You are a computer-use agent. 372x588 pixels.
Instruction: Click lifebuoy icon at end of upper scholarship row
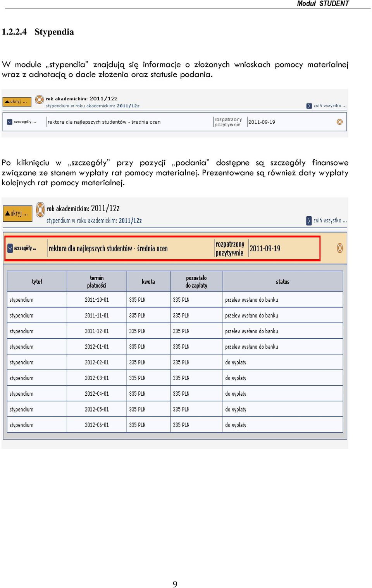339,122
